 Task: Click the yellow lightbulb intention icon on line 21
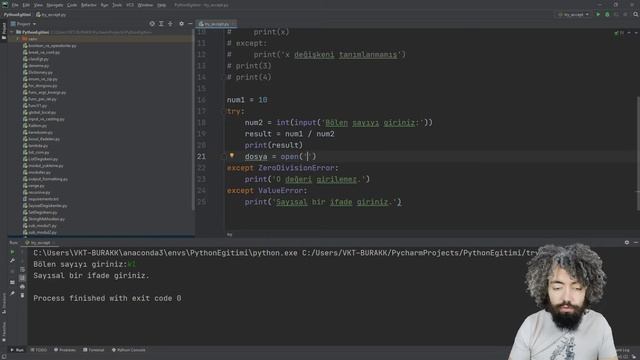pos(232,156)
